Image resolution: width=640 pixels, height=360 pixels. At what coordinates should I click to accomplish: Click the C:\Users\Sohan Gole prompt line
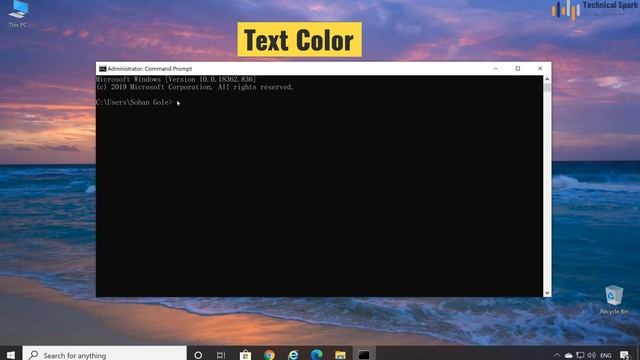point(134,102)
